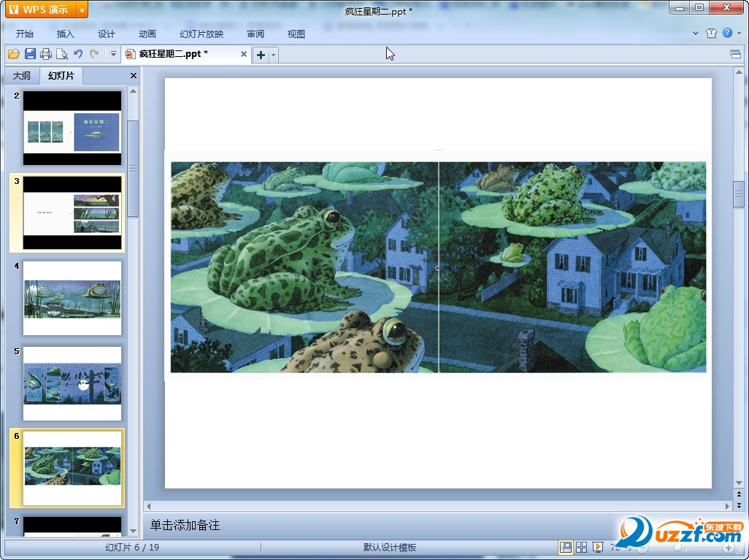Undo the last action
Viewport: 749px width, 560px height.
(78, 54)
